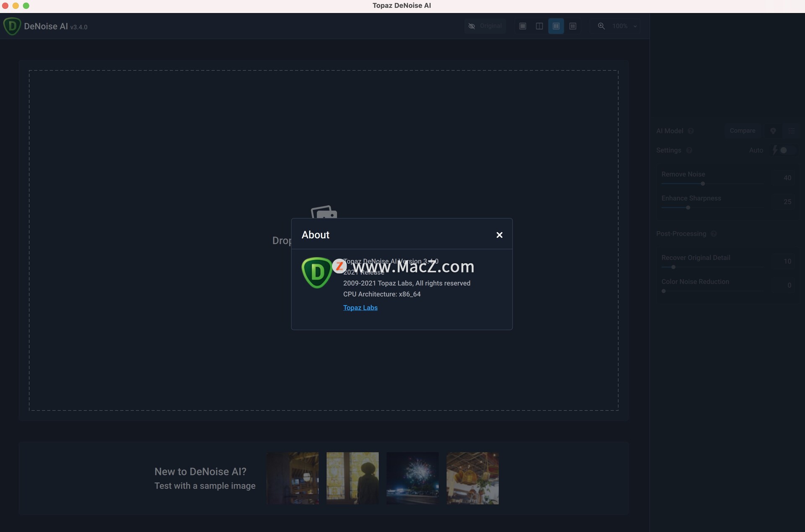Open the fireworks sample image
Screen dimensions: 805x532
click(x=413, y=478)
